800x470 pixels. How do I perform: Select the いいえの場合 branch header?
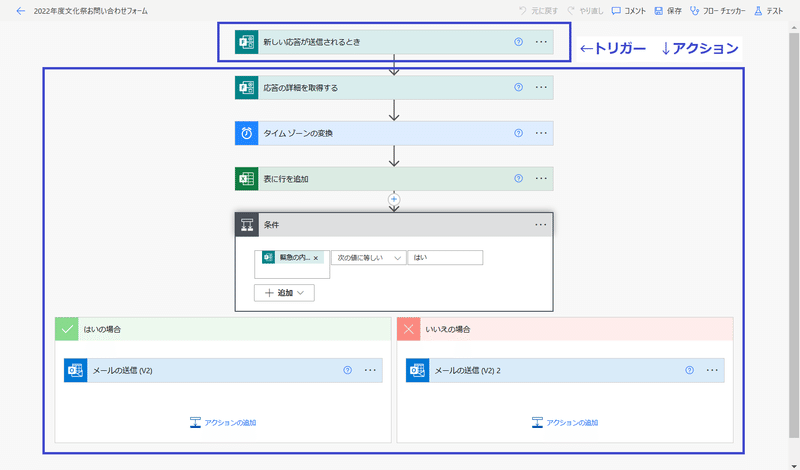[x=565, y=329]
